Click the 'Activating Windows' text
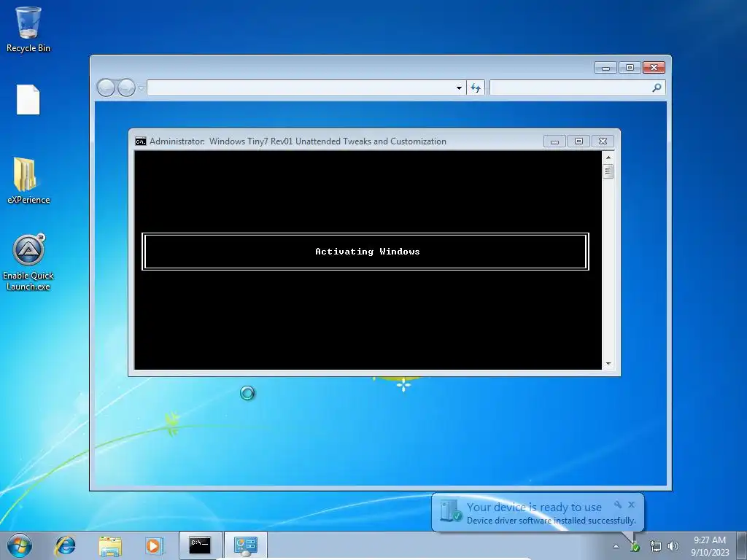 tap(368, 252)
